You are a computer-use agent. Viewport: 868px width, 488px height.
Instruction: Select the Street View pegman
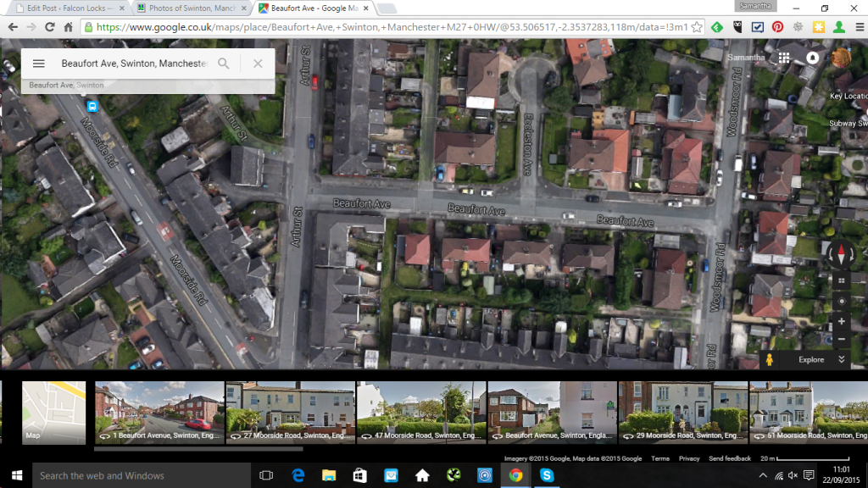point(770,359)
